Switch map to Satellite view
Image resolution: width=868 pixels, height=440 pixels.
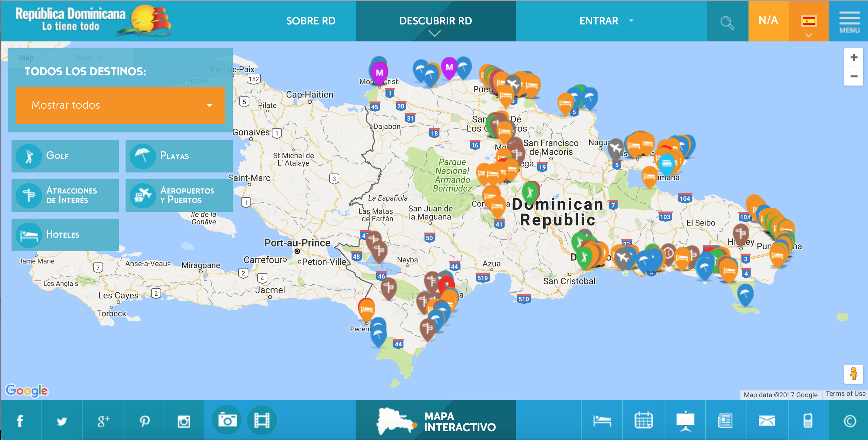click(x=89, y=58)
